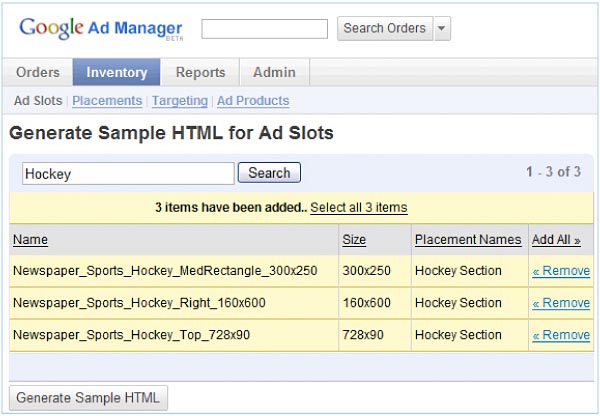Select Newspaper_Sports_Hockey_Right_160x600 name cell
The width and height of the screenshot is (600, 416).
(x=174, y=303)
